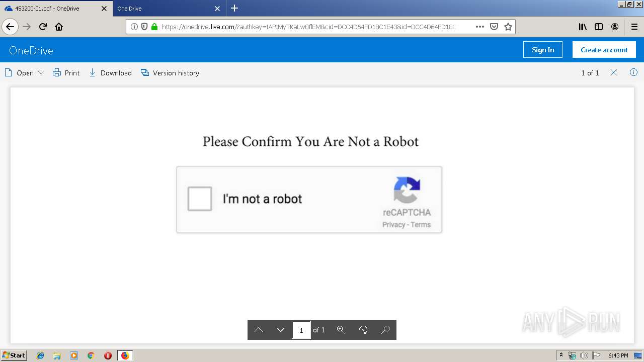Close the 453200-01.pdf tab
644x362 pixels.
[x=104, y=9]
